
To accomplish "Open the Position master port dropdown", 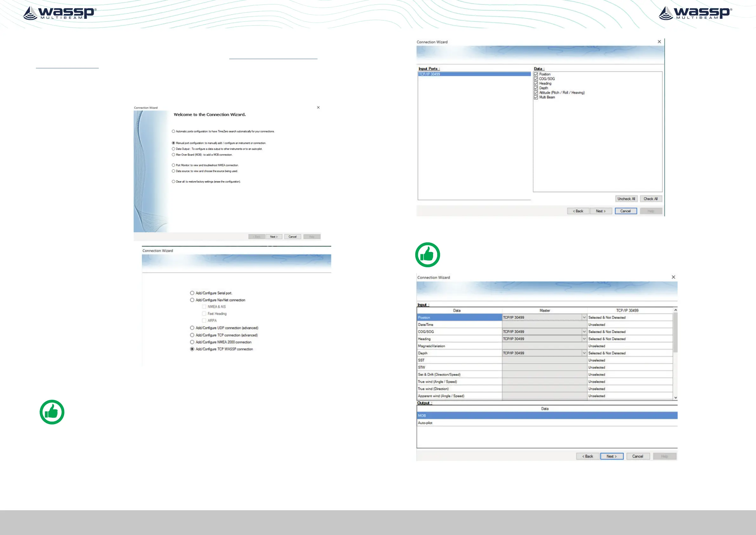I will [584, 318].
